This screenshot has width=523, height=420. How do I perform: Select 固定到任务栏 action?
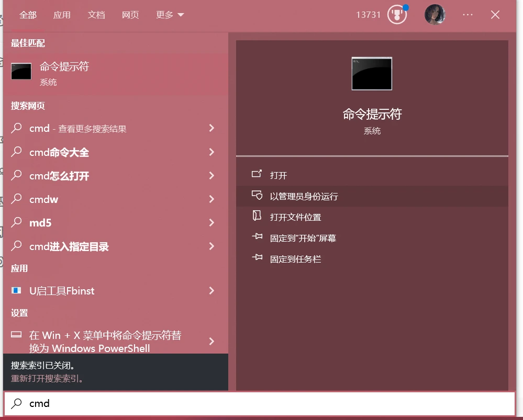tap(372, 259)
